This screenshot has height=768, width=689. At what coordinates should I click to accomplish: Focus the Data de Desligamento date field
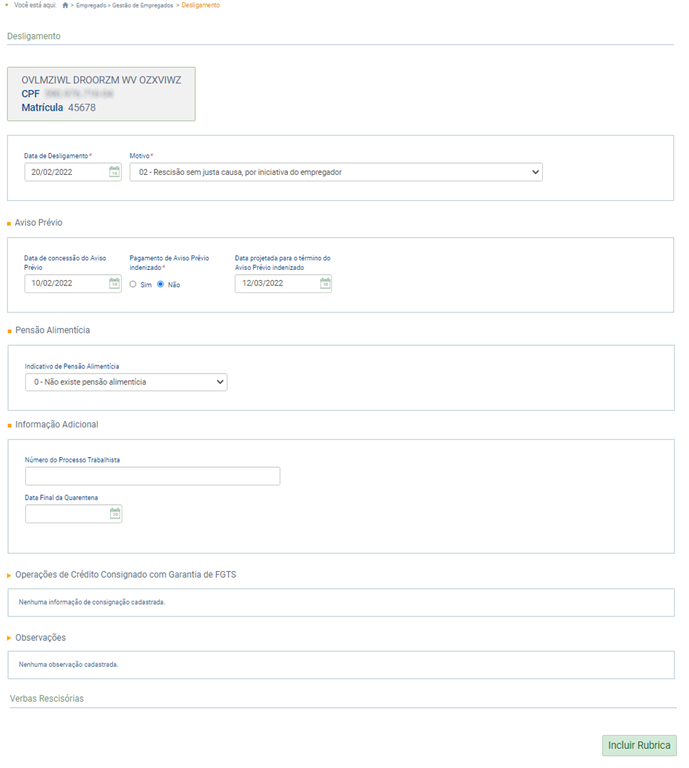point(66,172)
